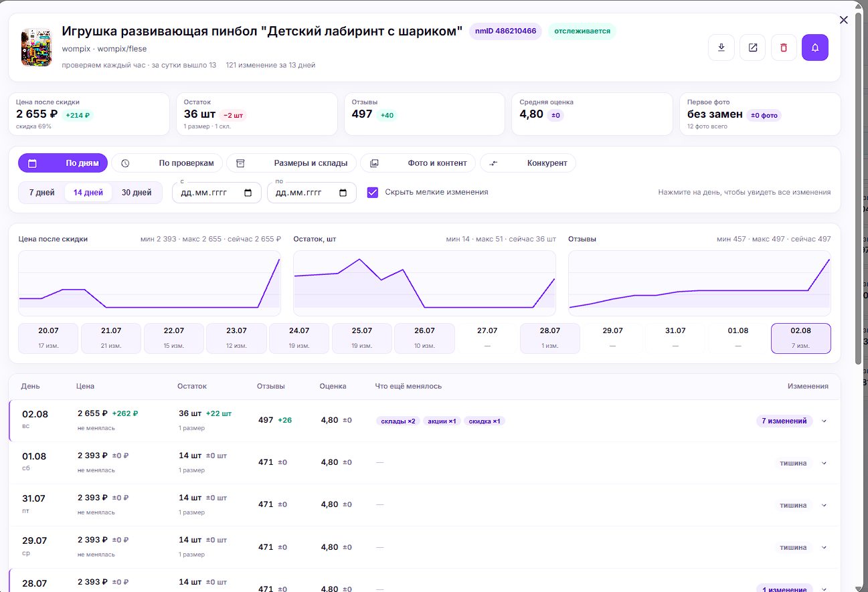Screen dimensions: 868x592
Task: Open calendar picker in the 'по' date field
Action: (343, 193)
